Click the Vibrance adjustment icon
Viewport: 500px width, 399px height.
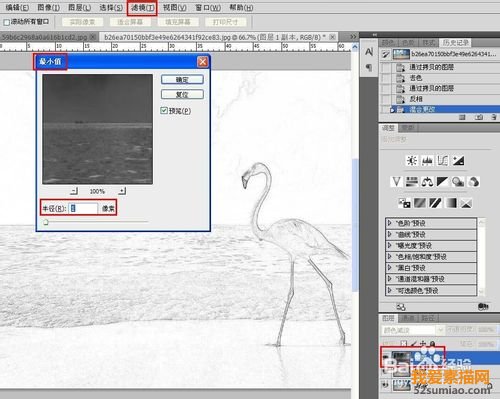396,182
